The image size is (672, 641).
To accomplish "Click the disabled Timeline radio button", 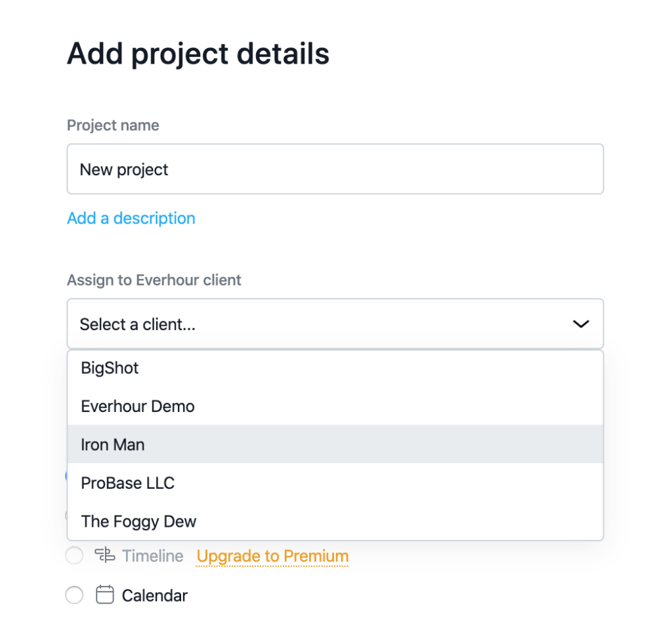I will (74, 555).
